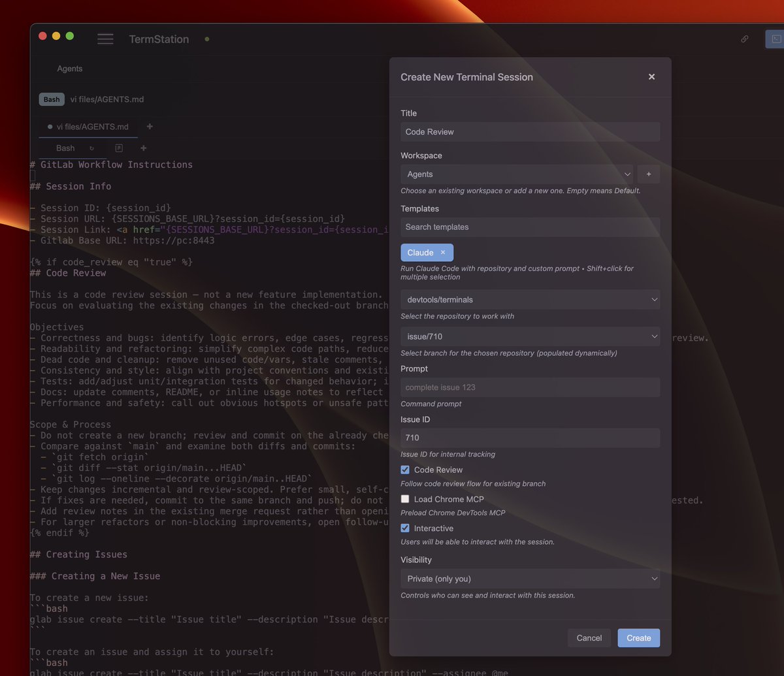Click the 'Load Chrome MCP' label text
The height and width of the screenshot is (676, 784).
449,499
